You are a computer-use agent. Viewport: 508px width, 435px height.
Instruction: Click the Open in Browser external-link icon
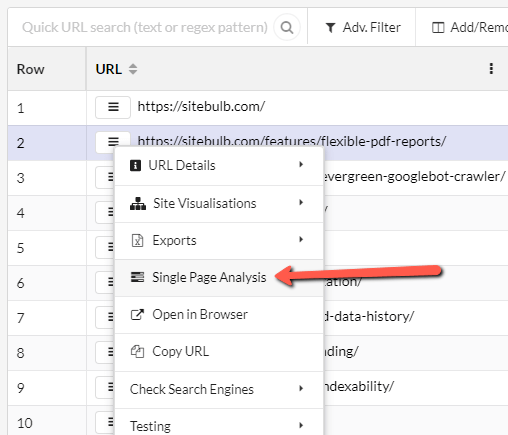pyautogui.click(x=137, y=314)
